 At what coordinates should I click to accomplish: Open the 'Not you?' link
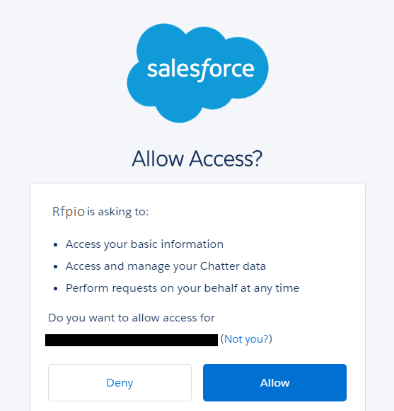pos(246,339)
